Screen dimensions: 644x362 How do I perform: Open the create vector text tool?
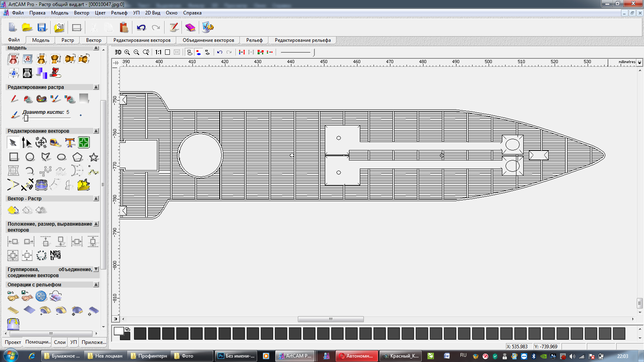point(70,143)
